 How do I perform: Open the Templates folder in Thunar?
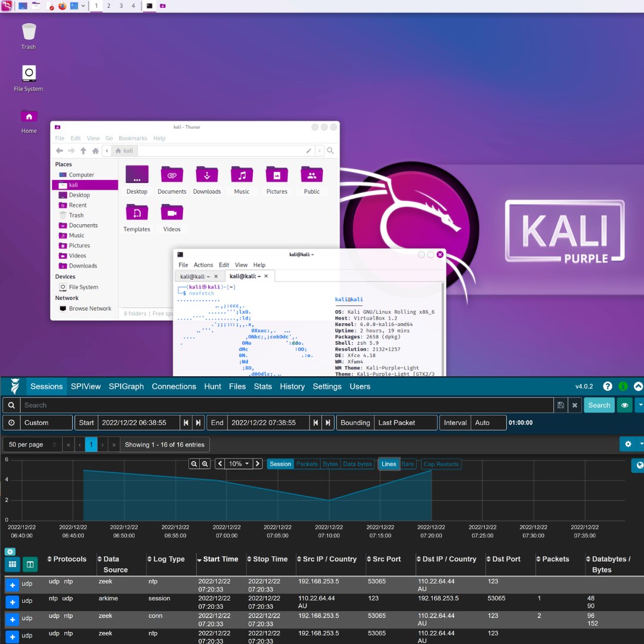pyautogui.click(x=137, y=218)
